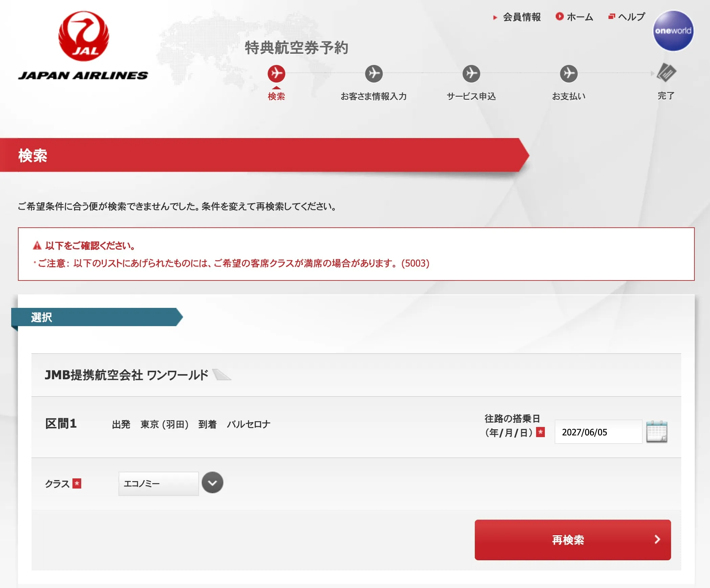Click the 区間1 label
This screenshot has width=710, height=588.
(x=61, y=424)
